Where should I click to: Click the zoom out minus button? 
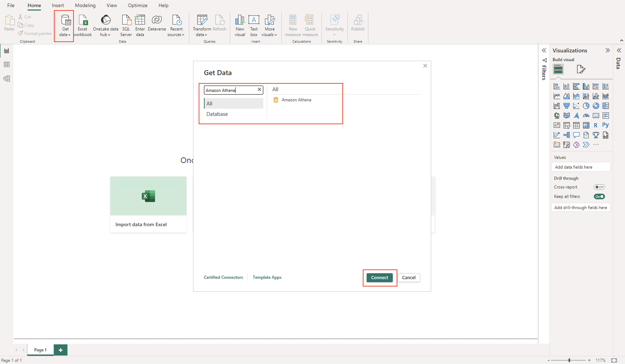point(548,360)
